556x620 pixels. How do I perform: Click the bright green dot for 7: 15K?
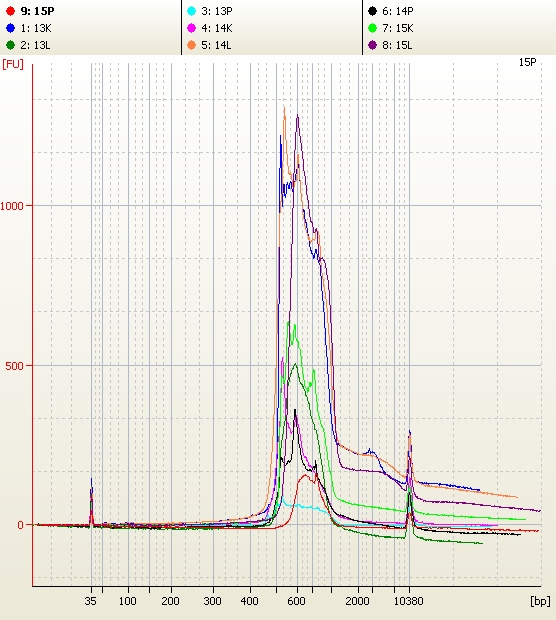coord(372,28)
